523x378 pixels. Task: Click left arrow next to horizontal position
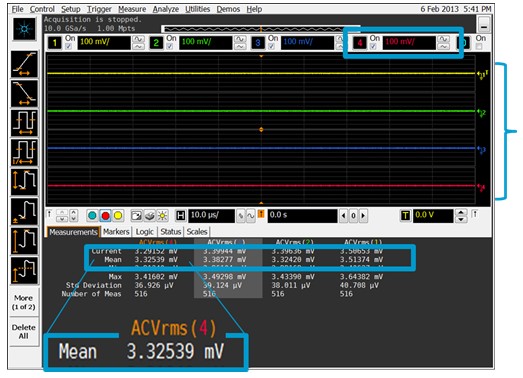click(x=343, y=216)
